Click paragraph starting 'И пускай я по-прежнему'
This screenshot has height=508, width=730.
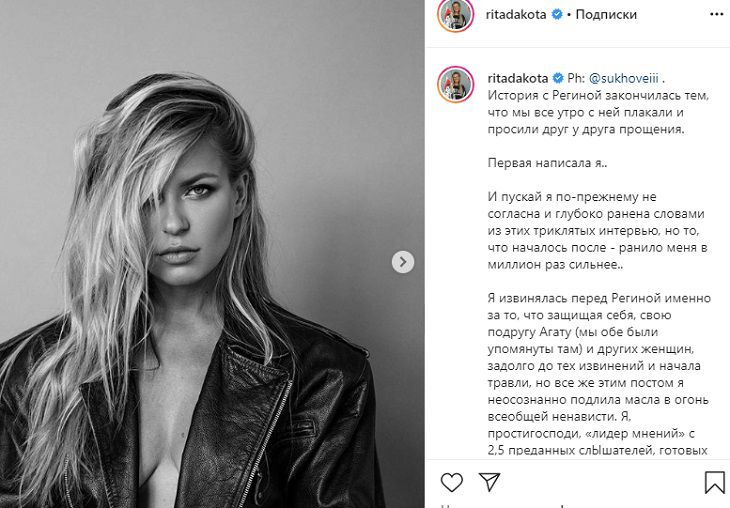pos(598,231)
